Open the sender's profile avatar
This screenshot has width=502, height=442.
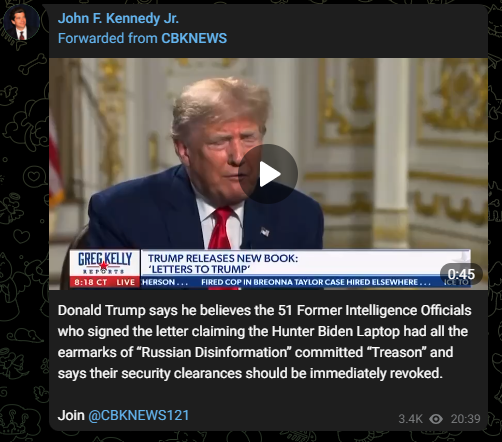click(22, 23)
